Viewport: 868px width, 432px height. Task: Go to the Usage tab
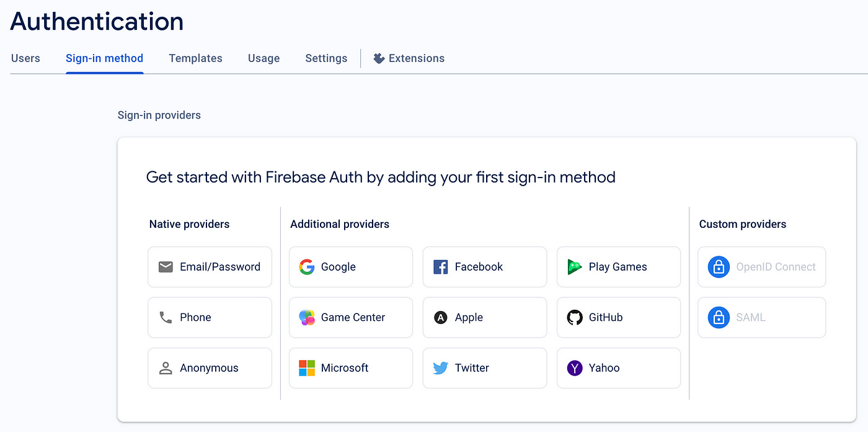coord(263,58)
